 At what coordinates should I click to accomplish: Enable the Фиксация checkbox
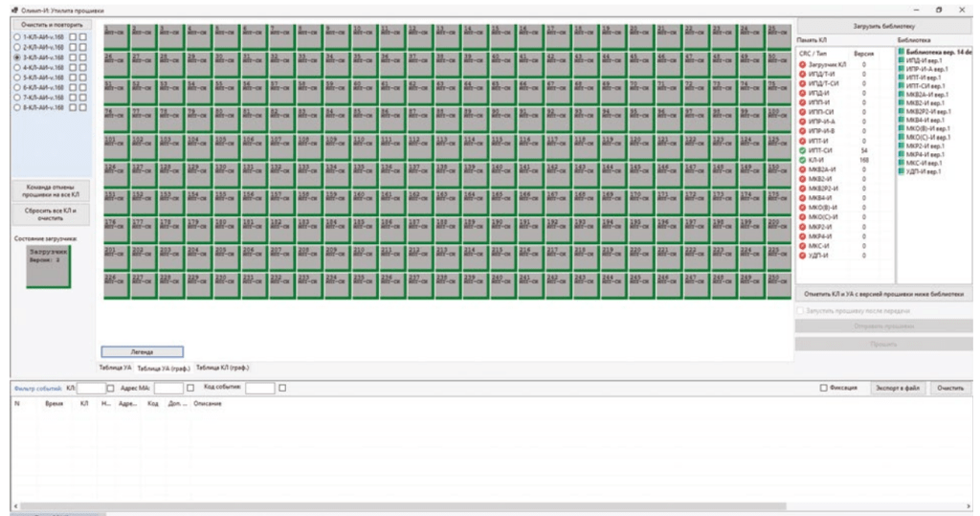pyautogui.click(x=823, y=388)
